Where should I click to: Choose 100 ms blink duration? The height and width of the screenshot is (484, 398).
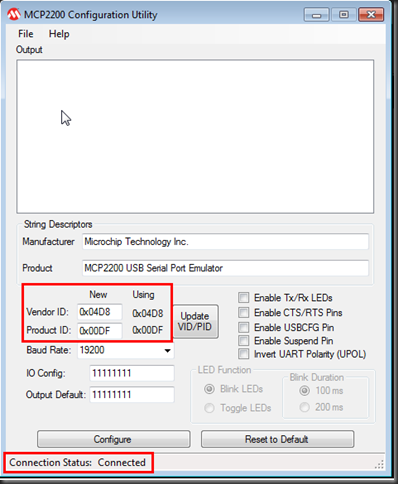[304, 390]
